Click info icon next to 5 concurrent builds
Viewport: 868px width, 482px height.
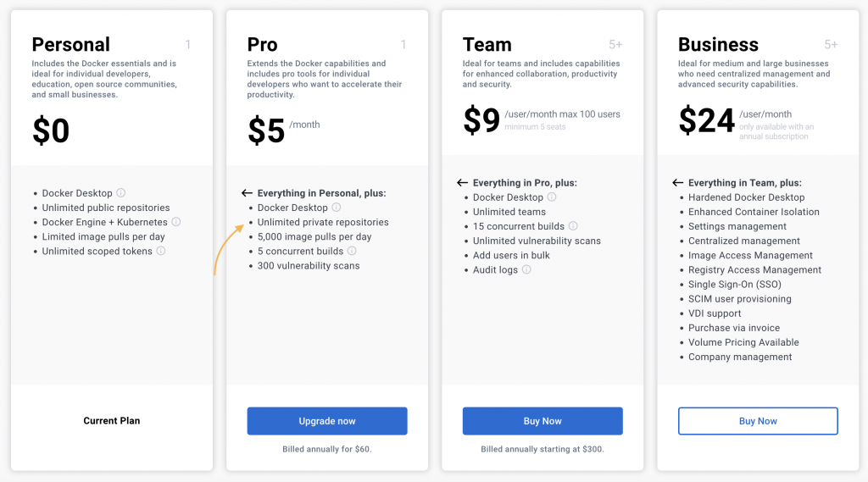coord(352,251)
